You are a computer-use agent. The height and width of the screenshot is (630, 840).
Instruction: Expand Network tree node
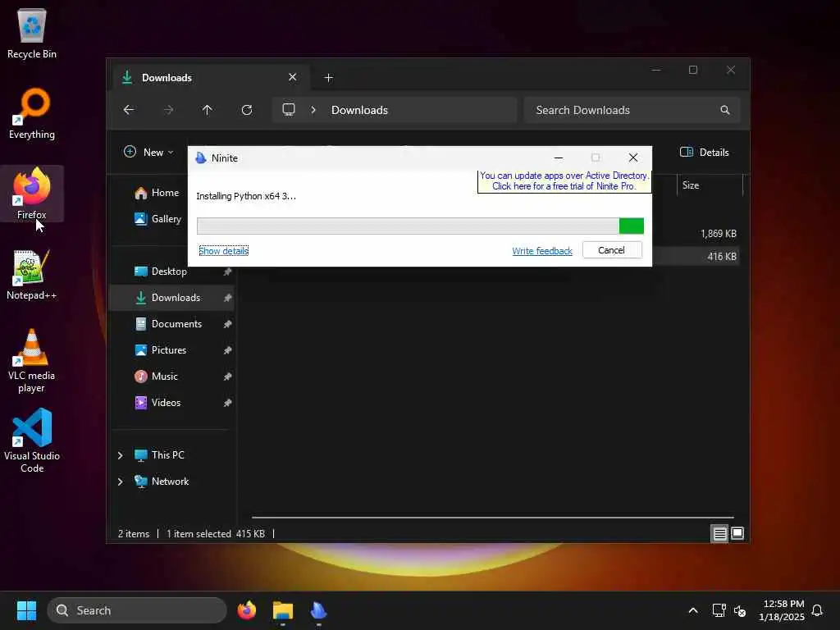pyautogui.click(x=120, y=482)
